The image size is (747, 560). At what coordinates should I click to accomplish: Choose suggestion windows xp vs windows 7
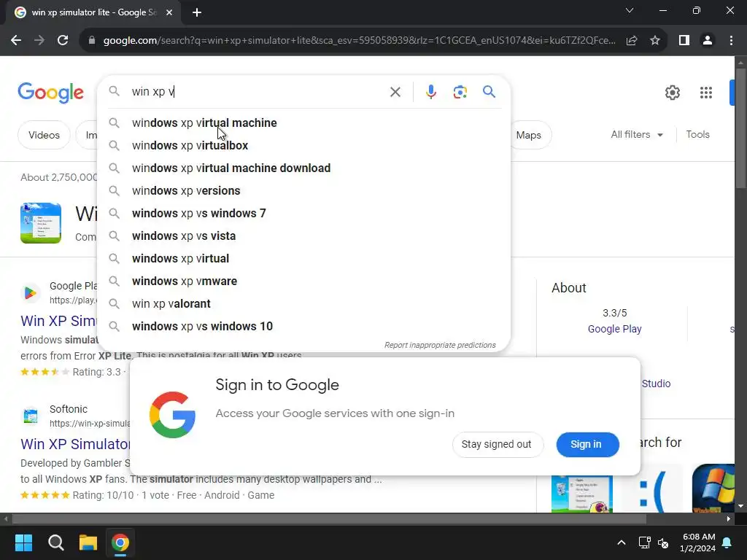tap(303, 214)
